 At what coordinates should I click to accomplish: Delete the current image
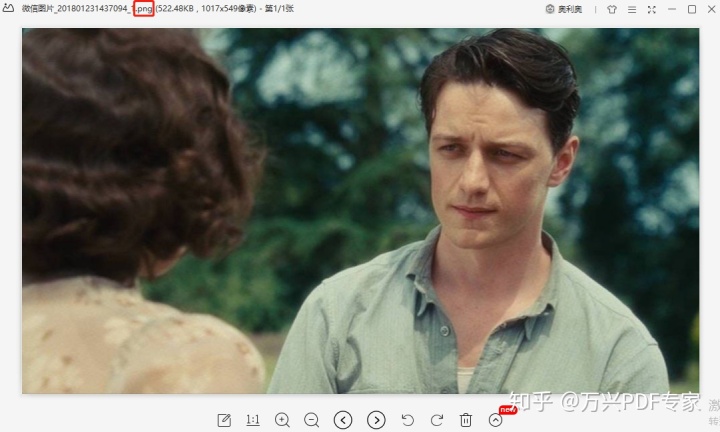[466, 420]
